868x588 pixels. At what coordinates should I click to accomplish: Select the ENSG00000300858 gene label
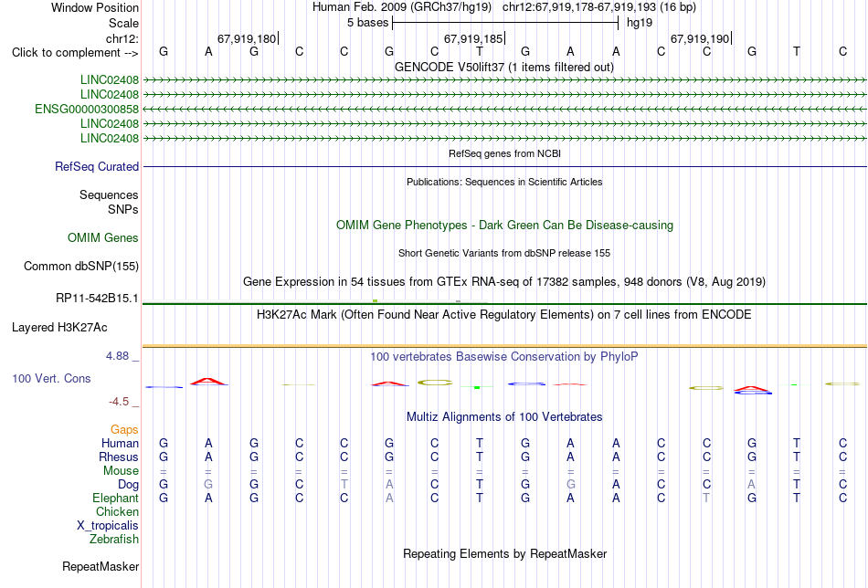click(87, 109)
